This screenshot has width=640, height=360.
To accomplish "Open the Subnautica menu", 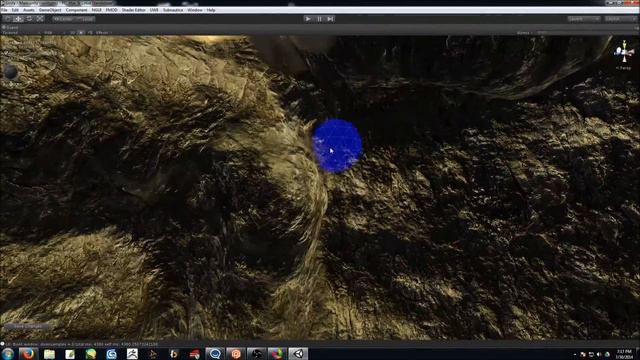I will coord(173,10).
